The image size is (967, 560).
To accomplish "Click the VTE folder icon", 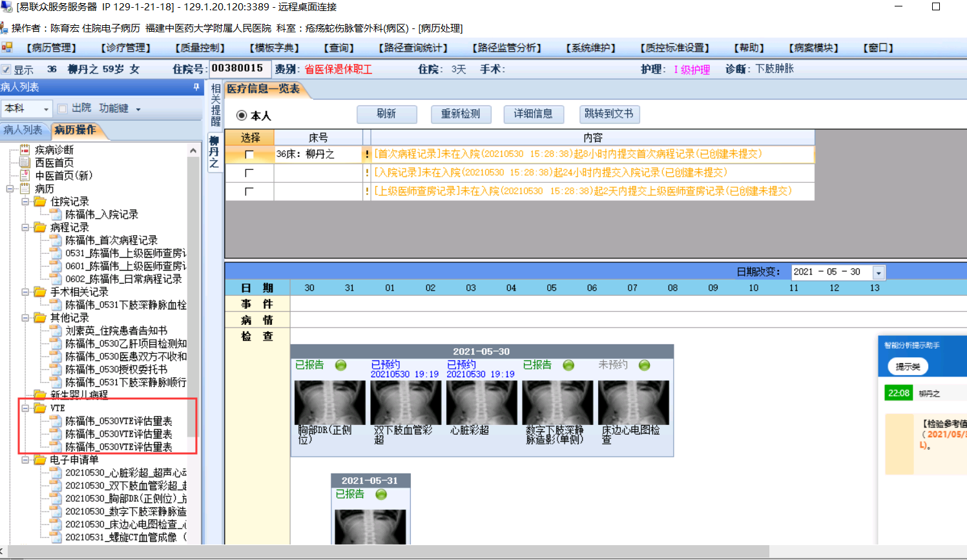I will pos(40,408).
